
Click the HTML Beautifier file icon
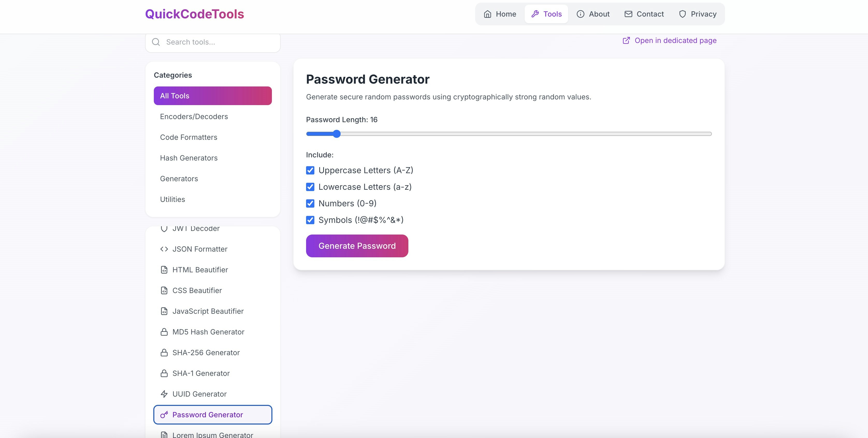tap(164, 269)
